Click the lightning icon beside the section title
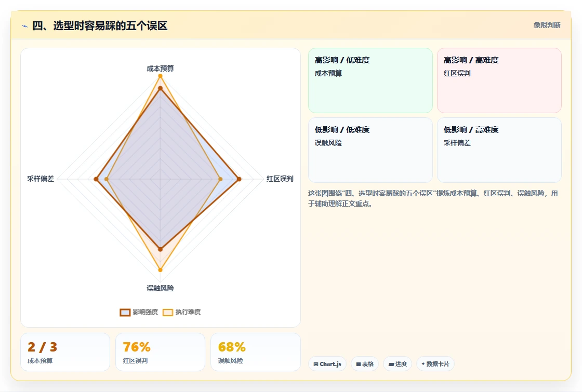 (25, 26)
